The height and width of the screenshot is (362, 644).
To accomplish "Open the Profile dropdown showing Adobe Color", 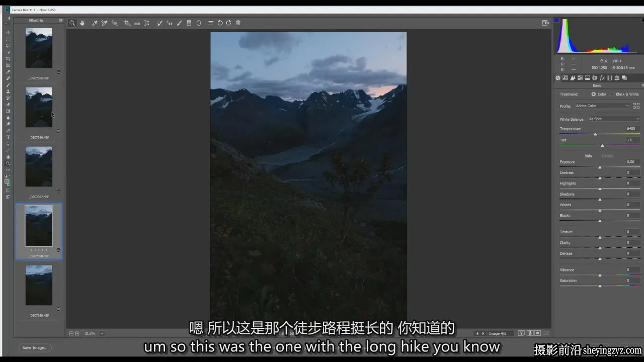I will point(602,106).
